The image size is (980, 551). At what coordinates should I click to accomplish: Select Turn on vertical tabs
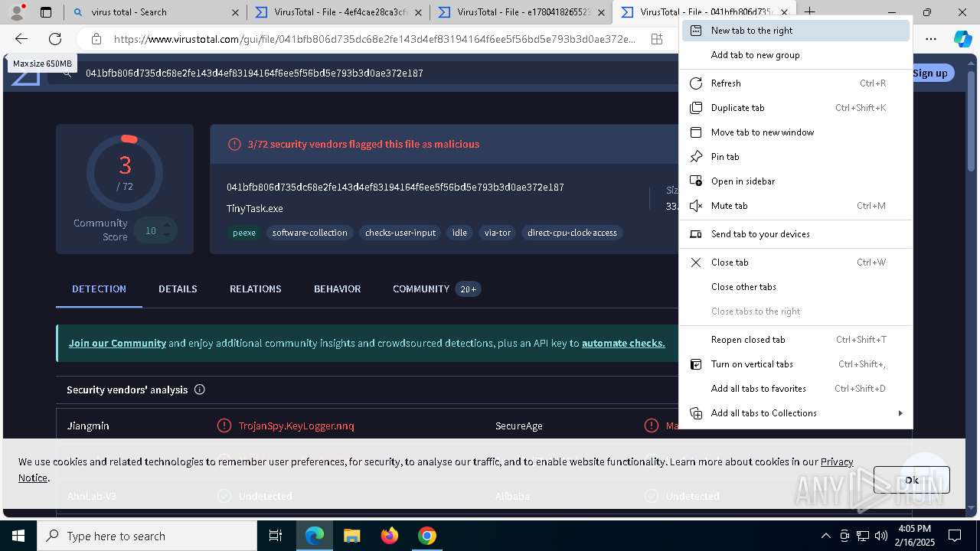795,364
